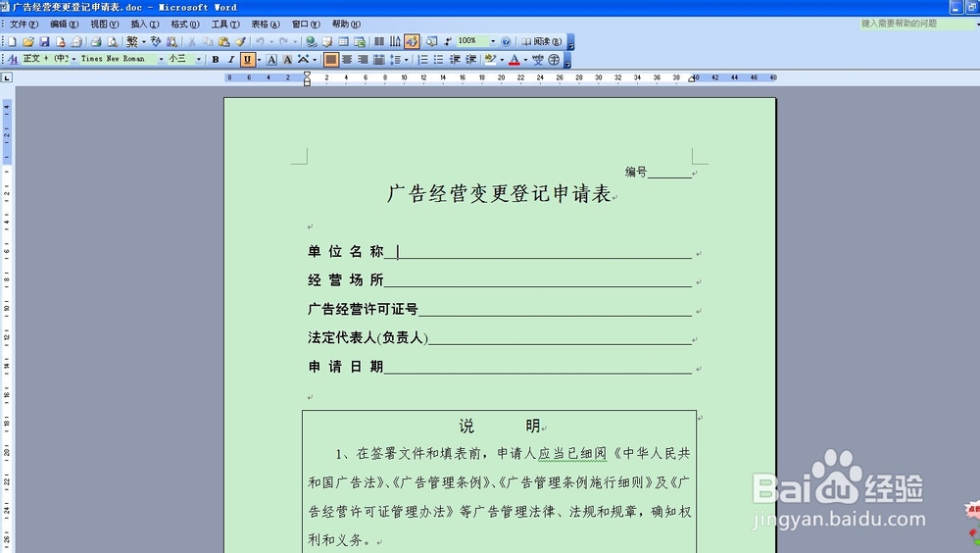Viewport: 980px width, 553px height.
Task: Toggle center alignment button
Action: pos(347,59)
